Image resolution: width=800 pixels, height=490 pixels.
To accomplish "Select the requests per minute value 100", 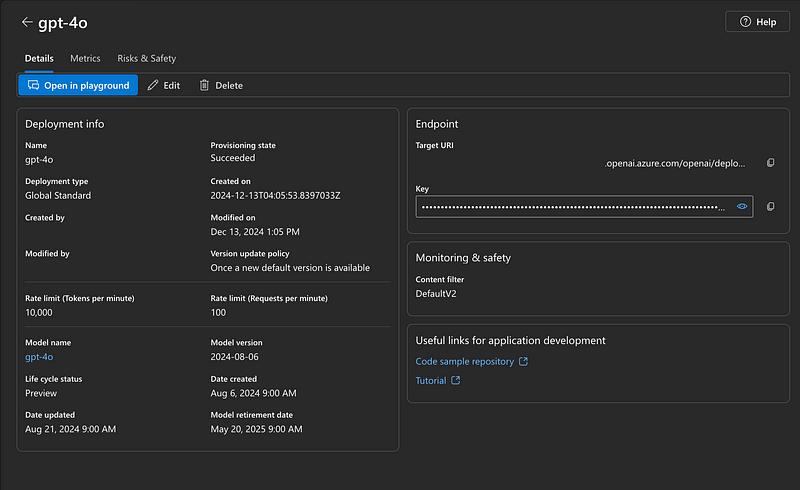I will point(218,312).
